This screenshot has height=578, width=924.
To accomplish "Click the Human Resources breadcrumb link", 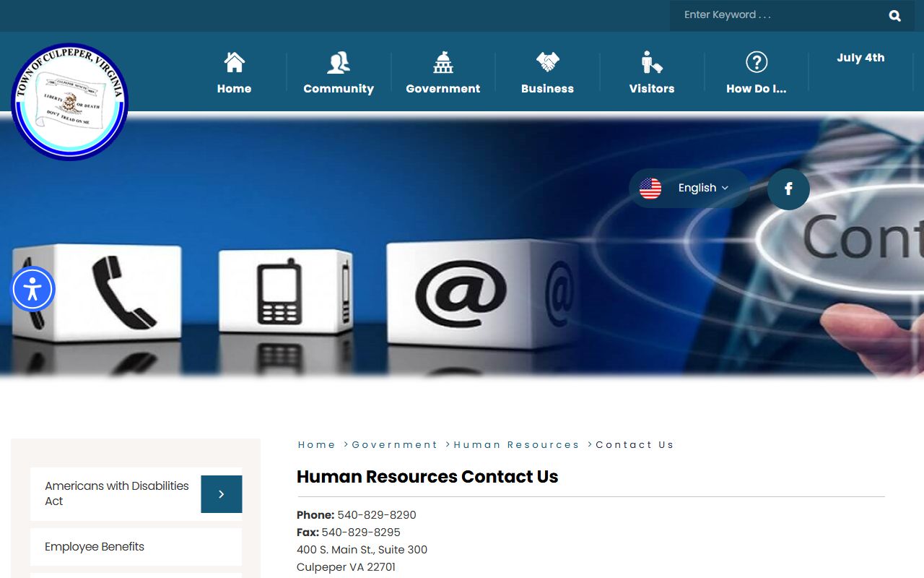I will [516, 445].
